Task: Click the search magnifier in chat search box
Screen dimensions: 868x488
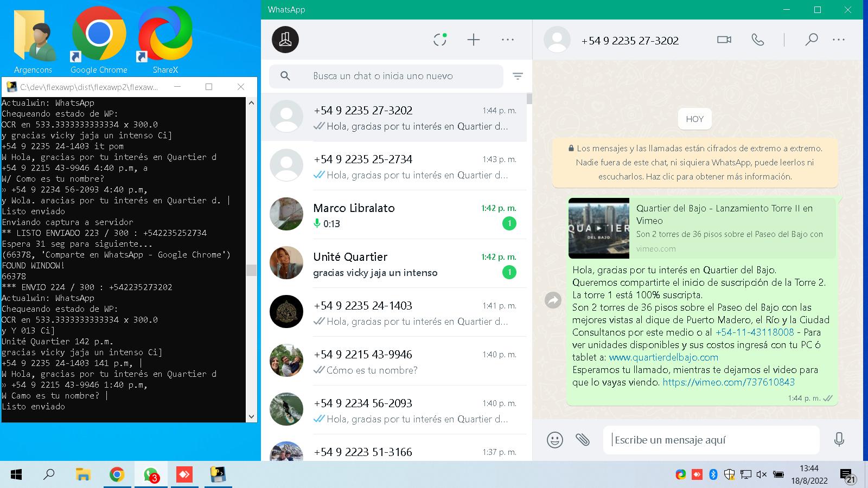Action: point(285,76)
